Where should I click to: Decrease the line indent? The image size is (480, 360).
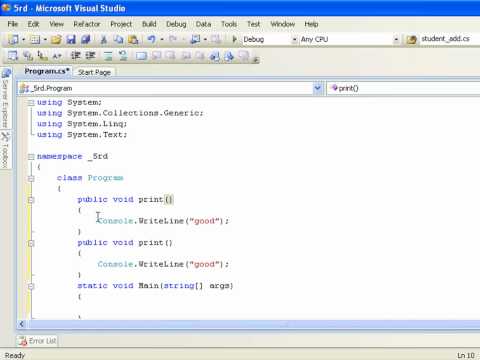tap(76, 56)
